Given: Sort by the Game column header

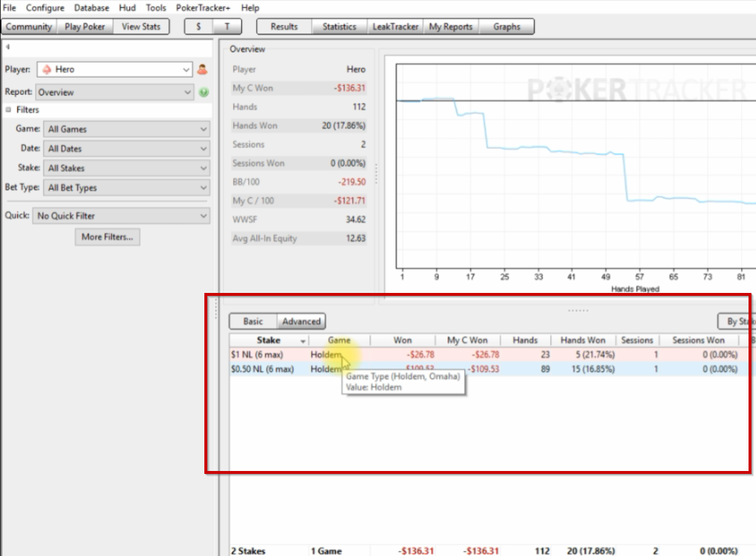Looking at the screenshot, I should 339,341.
